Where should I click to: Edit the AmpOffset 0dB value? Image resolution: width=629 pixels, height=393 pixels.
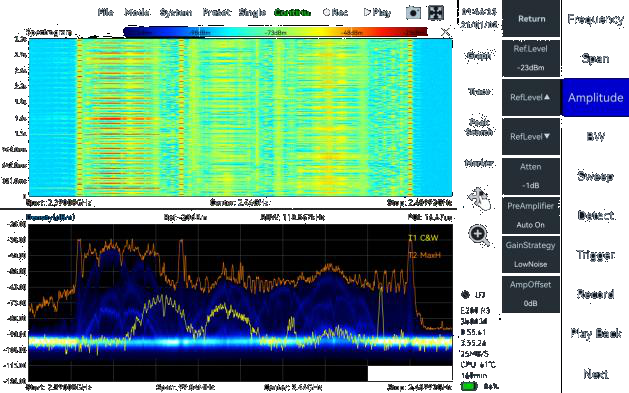(x=531, y=294)
